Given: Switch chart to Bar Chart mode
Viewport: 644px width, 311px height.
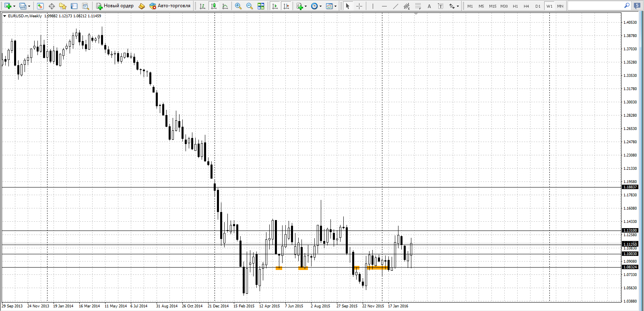Looking at the screenshot, I should (202, 6).
